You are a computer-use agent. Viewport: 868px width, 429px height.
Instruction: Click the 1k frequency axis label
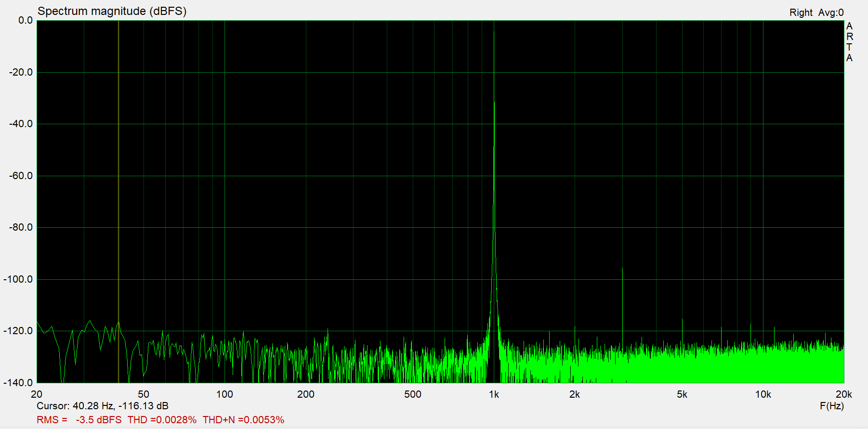tap(494, 394)
